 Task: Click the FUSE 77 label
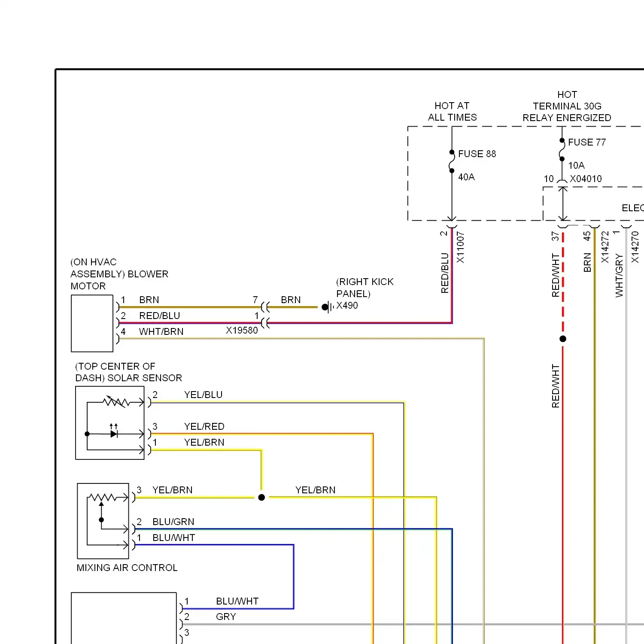point(586,142)
